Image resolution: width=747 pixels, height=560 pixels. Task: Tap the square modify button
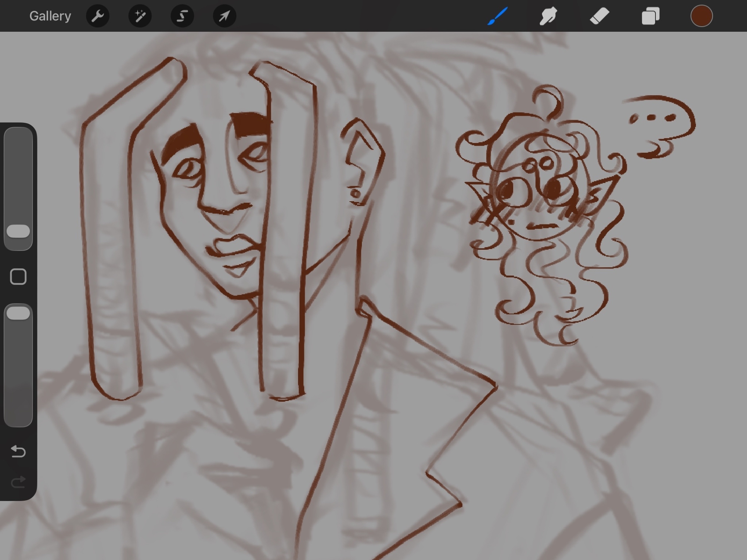click(x=18, y=277)
